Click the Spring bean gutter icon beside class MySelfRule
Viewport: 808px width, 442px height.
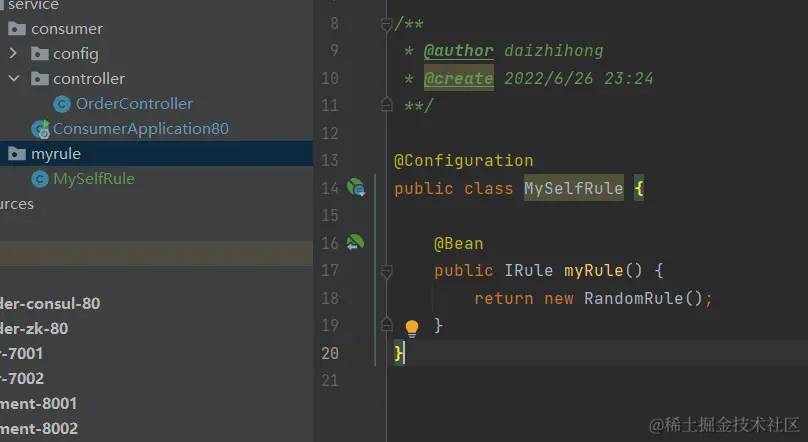pyautogui.click(x=355, y=188)
